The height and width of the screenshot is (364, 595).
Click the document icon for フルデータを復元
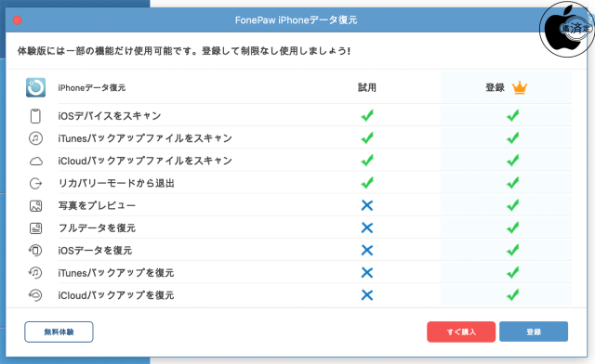coord(35,228)
